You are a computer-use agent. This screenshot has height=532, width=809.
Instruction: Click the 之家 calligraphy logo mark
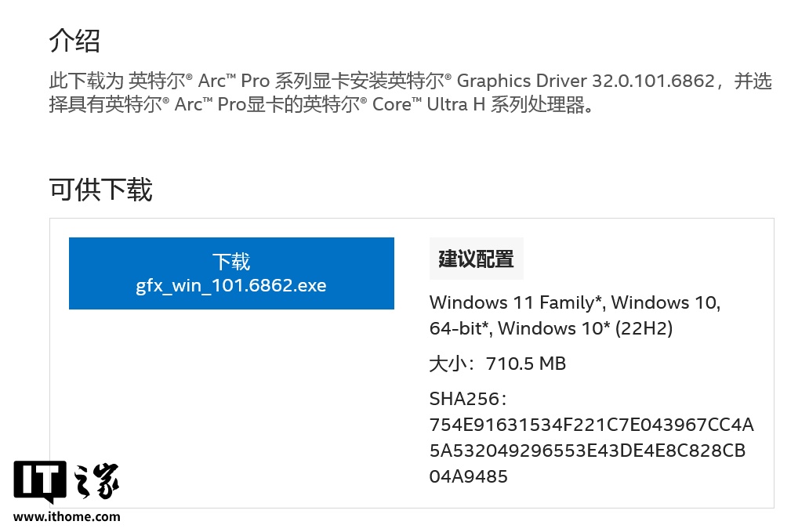pyautogui.click(x=97, y=481)
